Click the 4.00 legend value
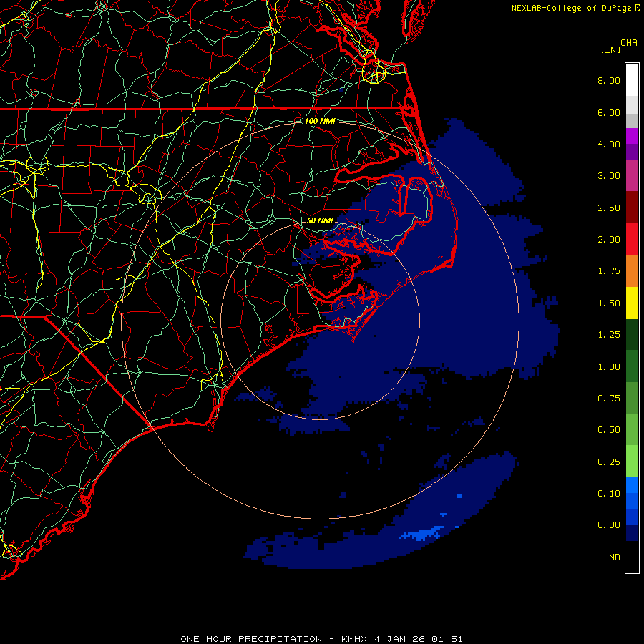The image size is (644, 644). [609, 144]
